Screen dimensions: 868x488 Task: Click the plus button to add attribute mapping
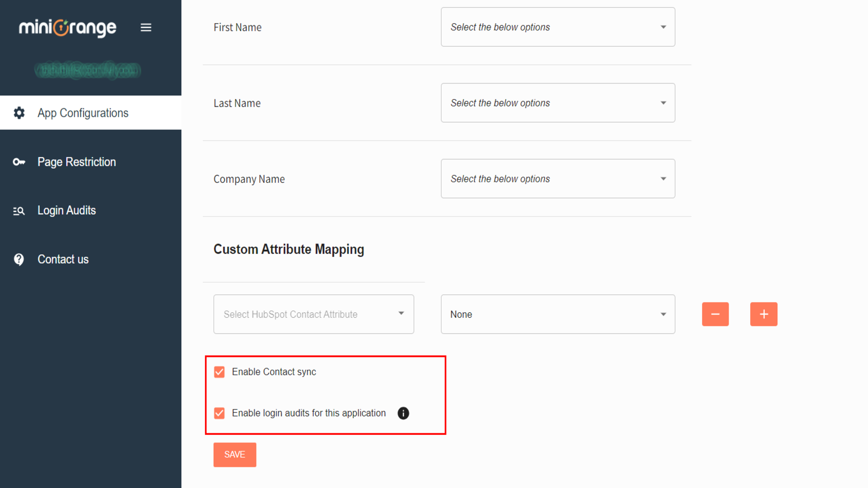pyautogui.click(x=763, y=314)
